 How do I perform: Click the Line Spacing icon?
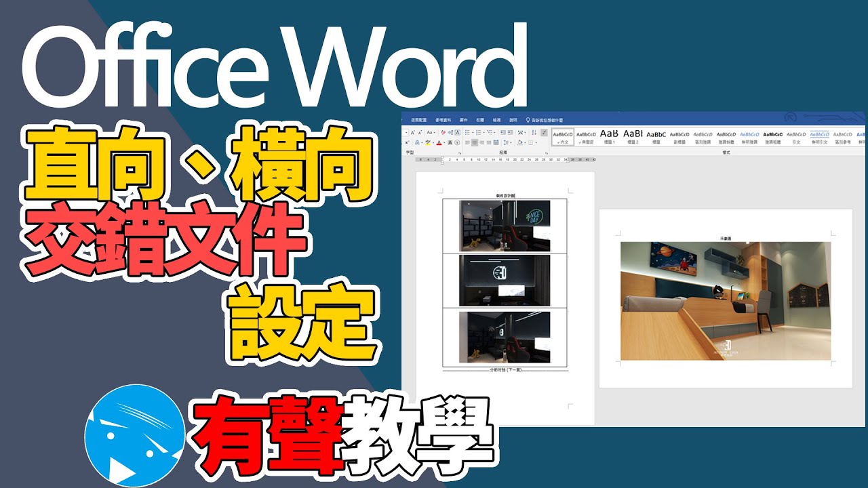(505, 142)
